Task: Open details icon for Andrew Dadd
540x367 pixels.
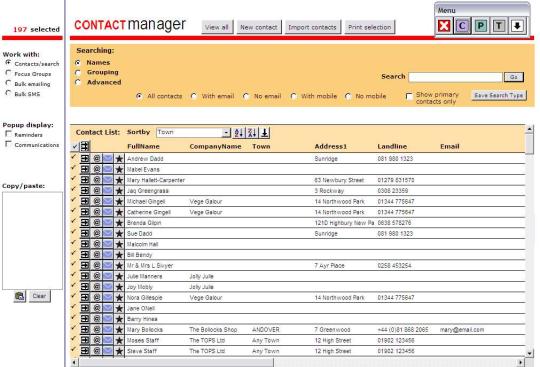Action: click(84, 159)
